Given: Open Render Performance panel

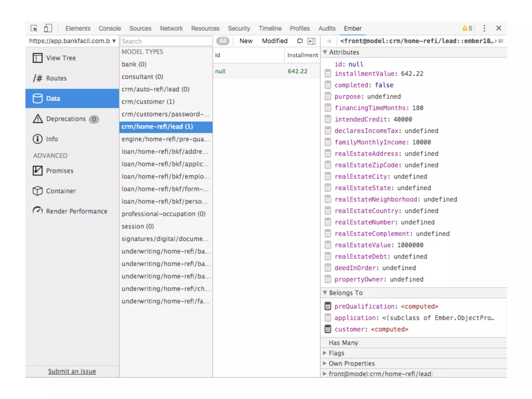Looking at the screenshot, I should click(x=76, y=211).
